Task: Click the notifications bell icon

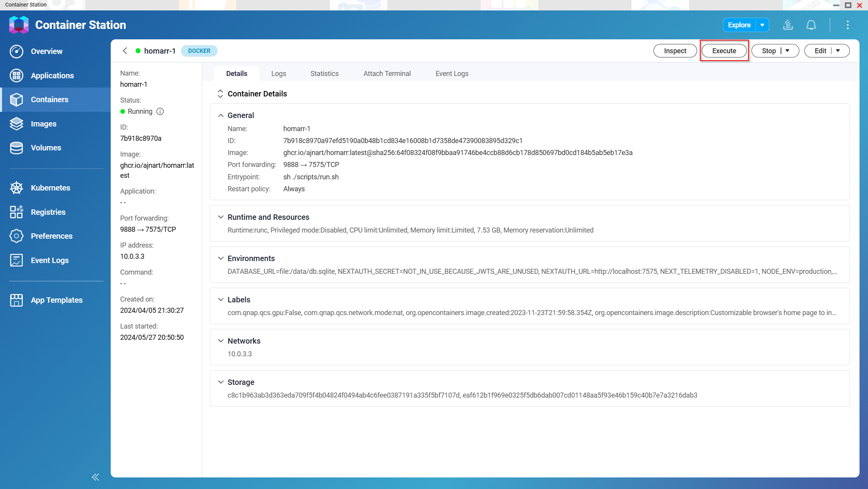Action: 811,25
